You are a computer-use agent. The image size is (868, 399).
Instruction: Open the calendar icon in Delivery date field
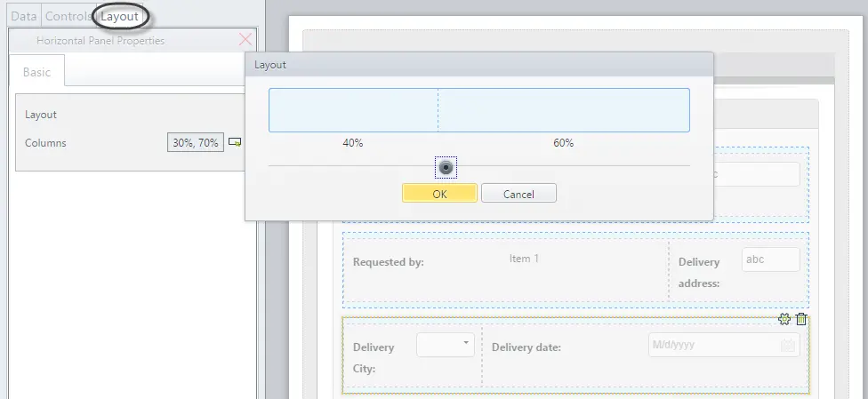(788, 346)
